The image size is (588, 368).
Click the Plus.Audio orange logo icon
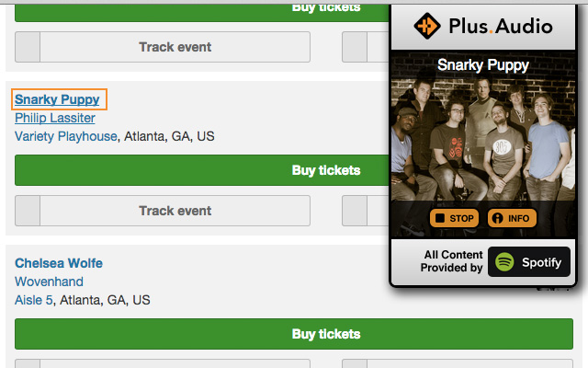(427, 26)
